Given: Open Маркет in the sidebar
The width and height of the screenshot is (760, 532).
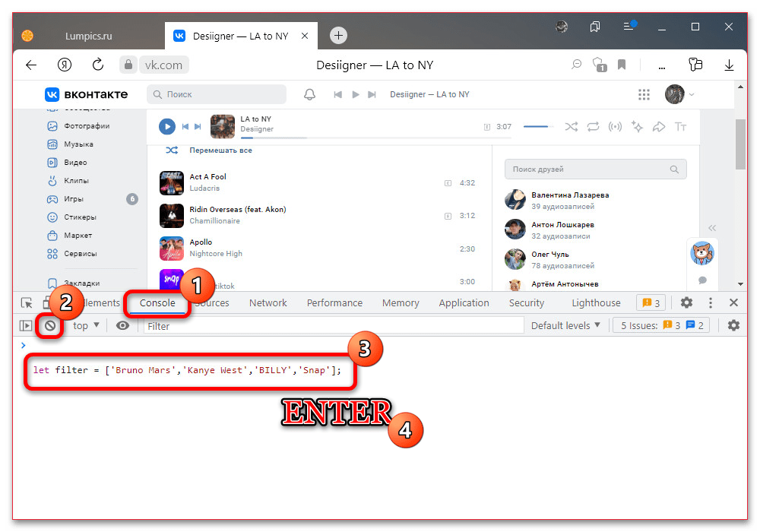Looking at the screenshot, I should (70, 236).
